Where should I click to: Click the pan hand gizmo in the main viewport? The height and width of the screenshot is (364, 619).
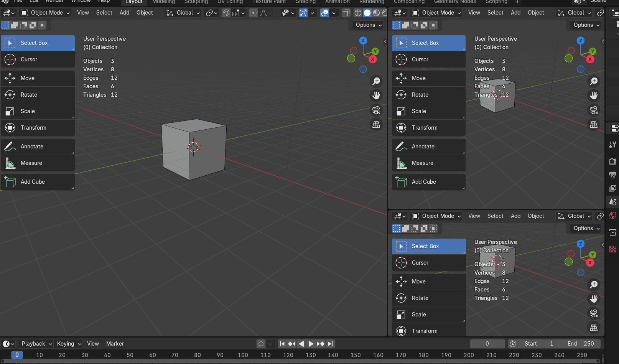coord(376,96)
